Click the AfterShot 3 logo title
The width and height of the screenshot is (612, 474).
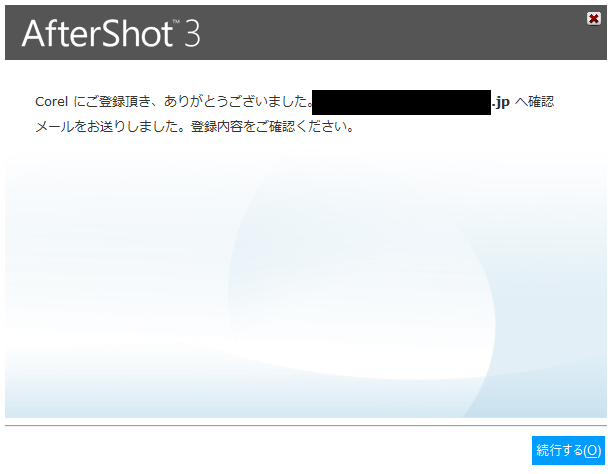tap(111, 33)
